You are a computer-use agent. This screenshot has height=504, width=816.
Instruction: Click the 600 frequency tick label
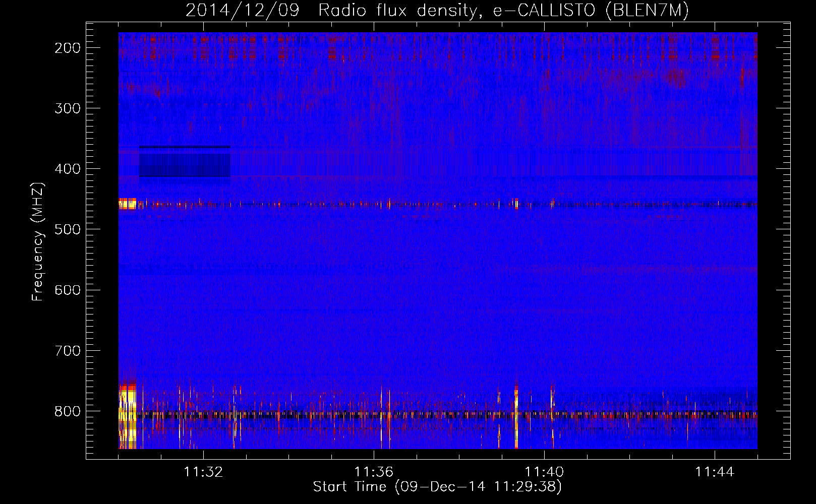68,290
